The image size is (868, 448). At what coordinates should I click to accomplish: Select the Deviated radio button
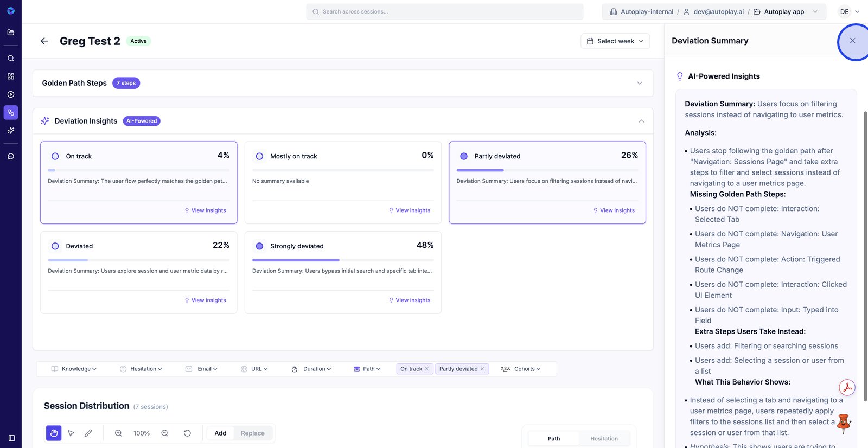(55, 246)
